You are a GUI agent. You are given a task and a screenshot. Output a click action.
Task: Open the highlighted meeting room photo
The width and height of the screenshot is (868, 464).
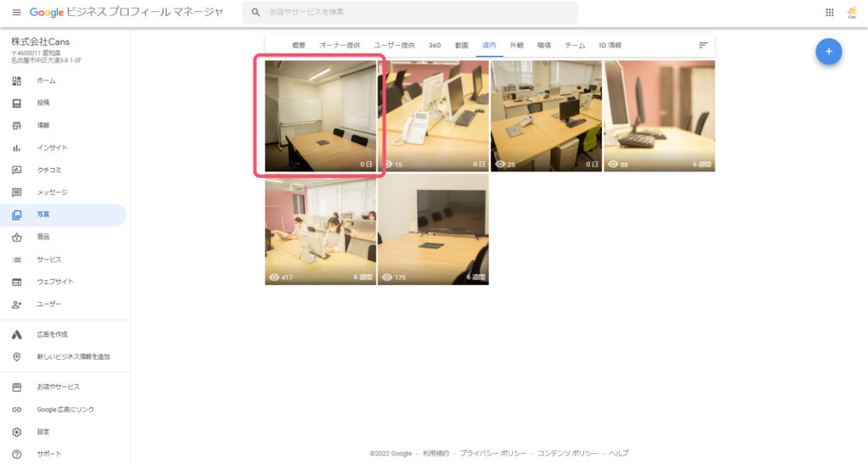320,116
